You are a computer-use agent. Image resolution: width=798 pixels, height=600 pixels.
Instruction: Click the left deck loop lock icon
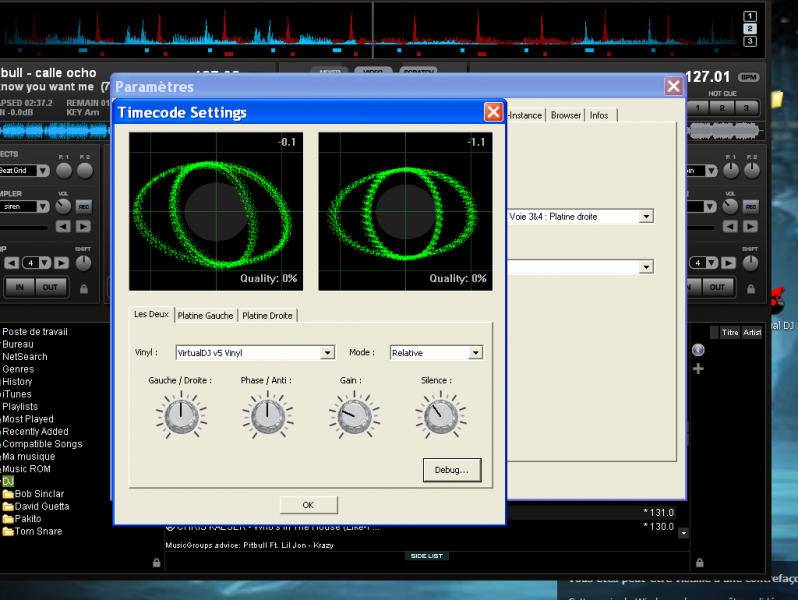[82, 289]
